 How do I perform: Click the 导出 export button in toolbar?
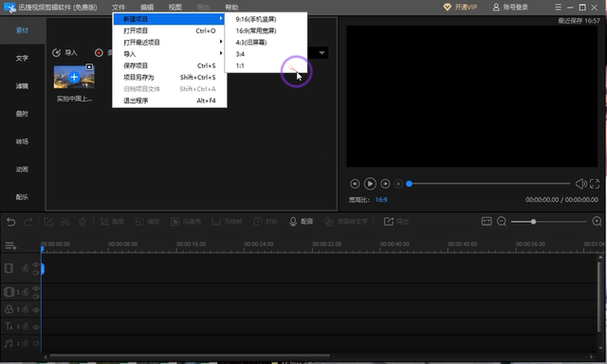(x=396, y=222)
